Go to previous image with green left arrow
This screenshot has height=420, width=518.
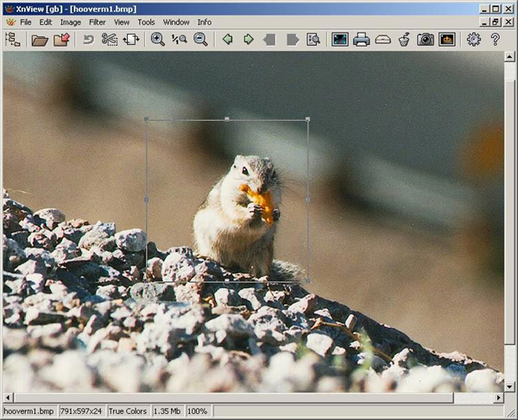click(227, 39)
